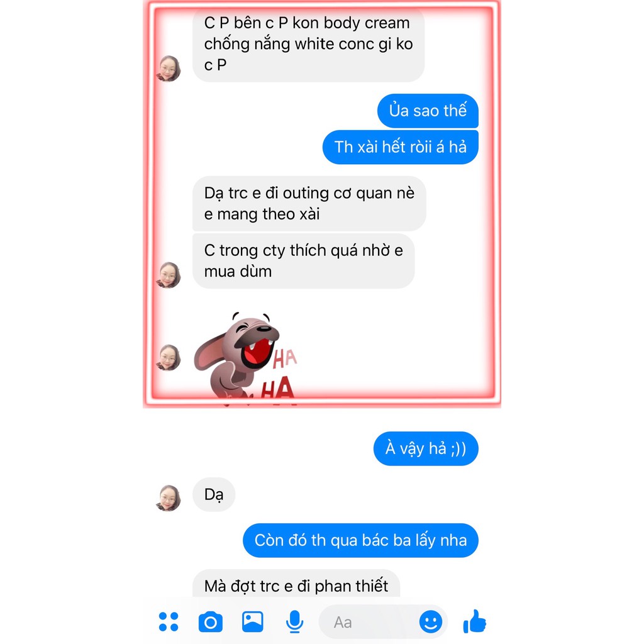Tap the avatar next to body cream message

tap(169, 68)
